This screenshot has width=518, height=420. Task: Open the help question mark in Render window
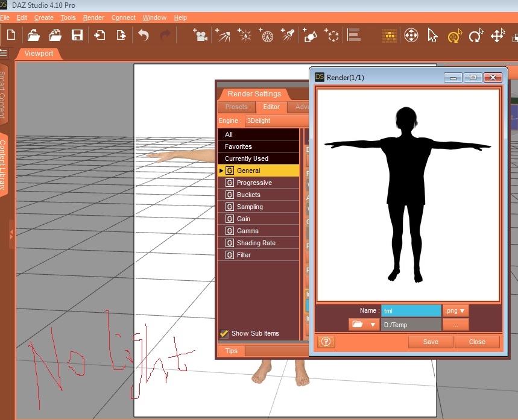coord(326,342)
